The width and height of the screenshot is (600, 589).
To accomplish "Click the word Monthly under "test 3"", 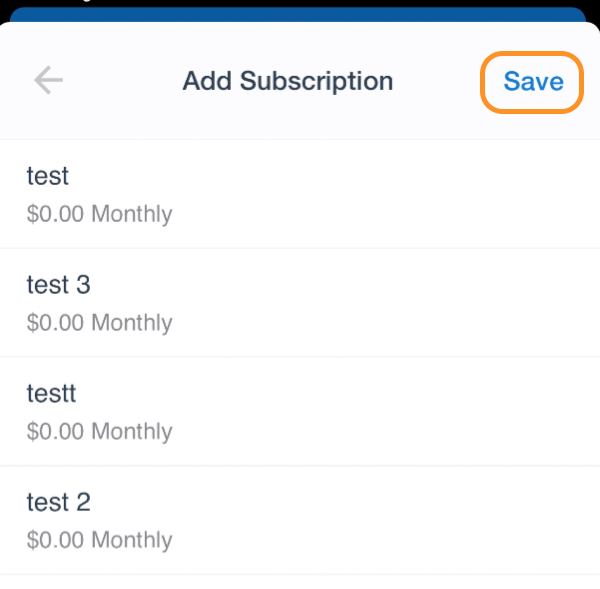I will [132, 323].
